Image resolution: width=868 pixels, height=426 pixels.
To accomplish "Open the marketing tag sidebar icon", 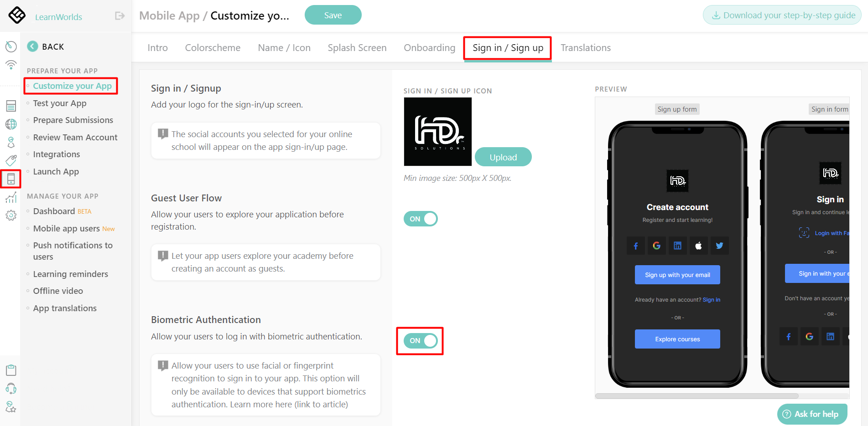I will tap(11, 160).
